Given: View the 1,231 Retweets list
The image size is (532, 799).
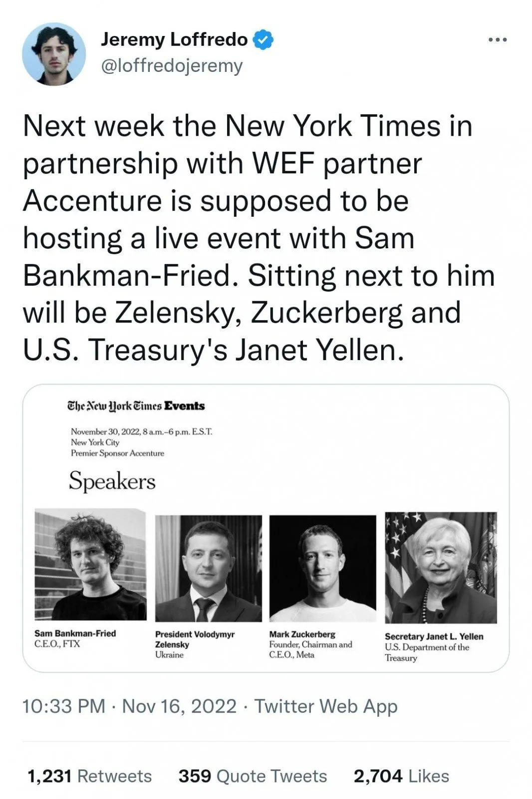Looking at the screenshot, I should [x=89, y=776].
